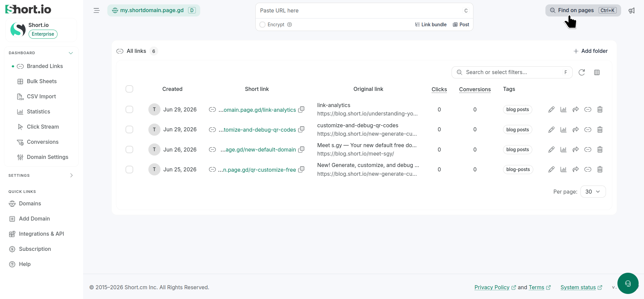Refresh the links list
This screenshot has width=644, height=299.
point(582,72)
